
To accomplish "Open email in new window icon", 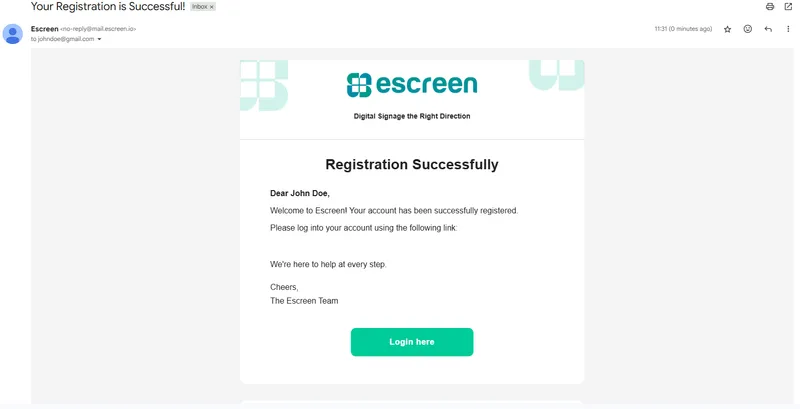I will 788,7.
